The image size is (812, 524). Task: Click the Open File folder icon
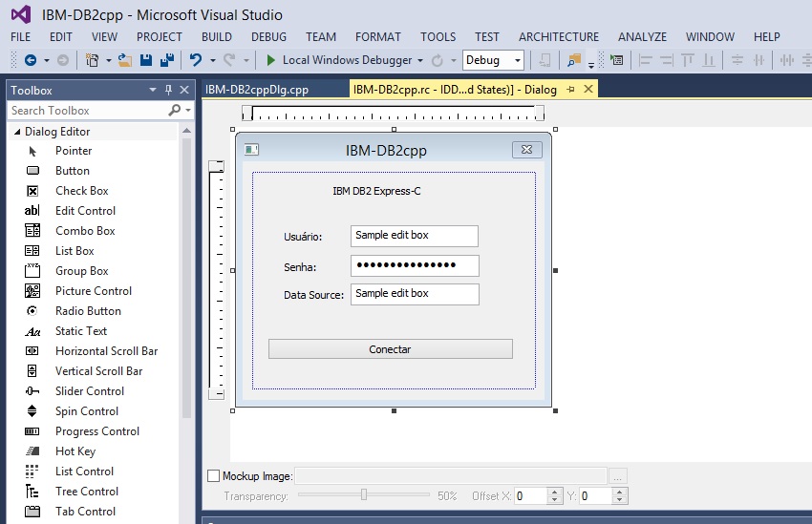click(124, 60)
